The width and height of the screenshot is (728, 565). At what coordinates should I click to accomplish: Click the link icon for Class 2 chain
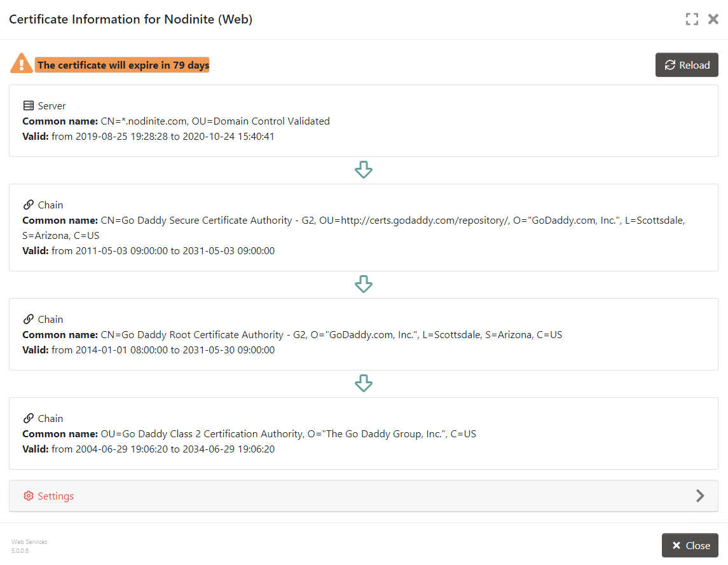pyautogui.click(x=29, y=418)
